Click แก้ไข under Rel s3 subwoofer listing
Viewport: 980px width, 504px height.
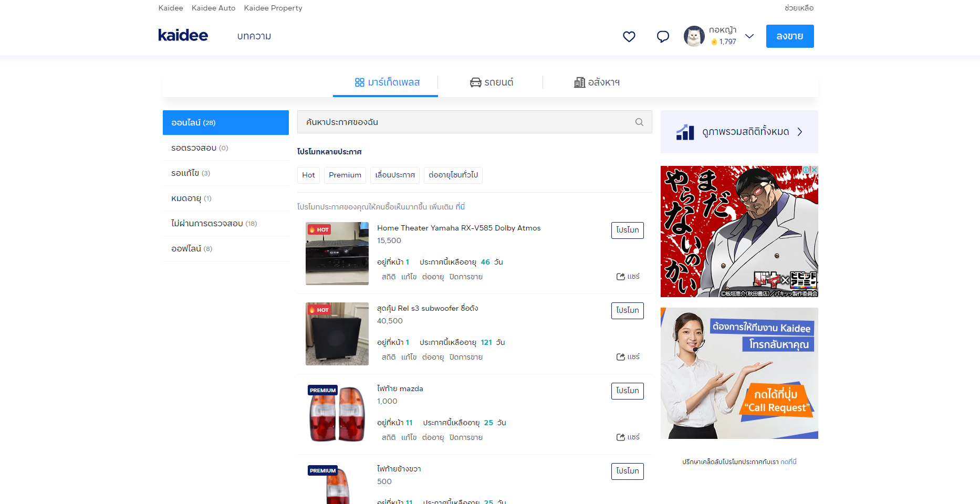coord(409,357)
